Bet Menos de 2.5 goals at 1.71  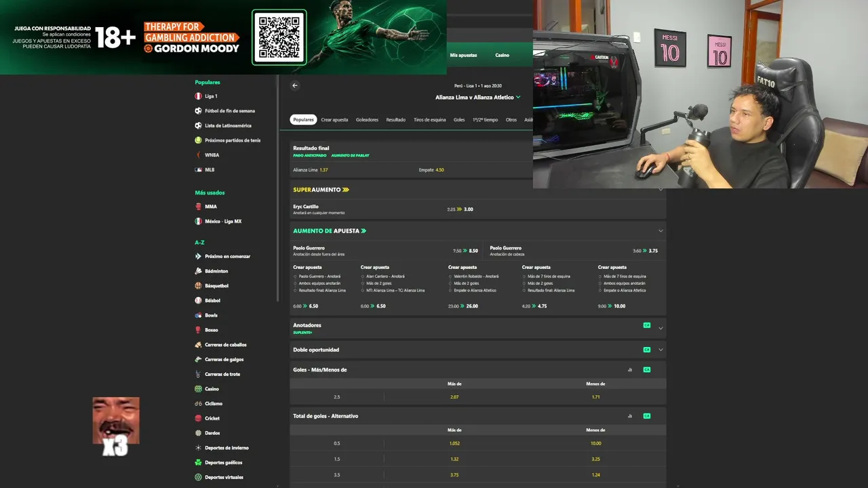click(x=595, y=396)
